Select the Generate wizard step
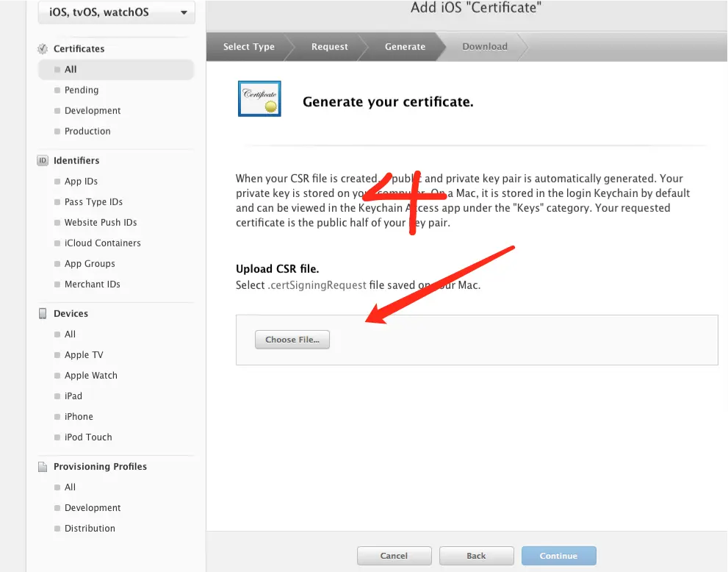 pyautogui.click(x=405, y=46)
